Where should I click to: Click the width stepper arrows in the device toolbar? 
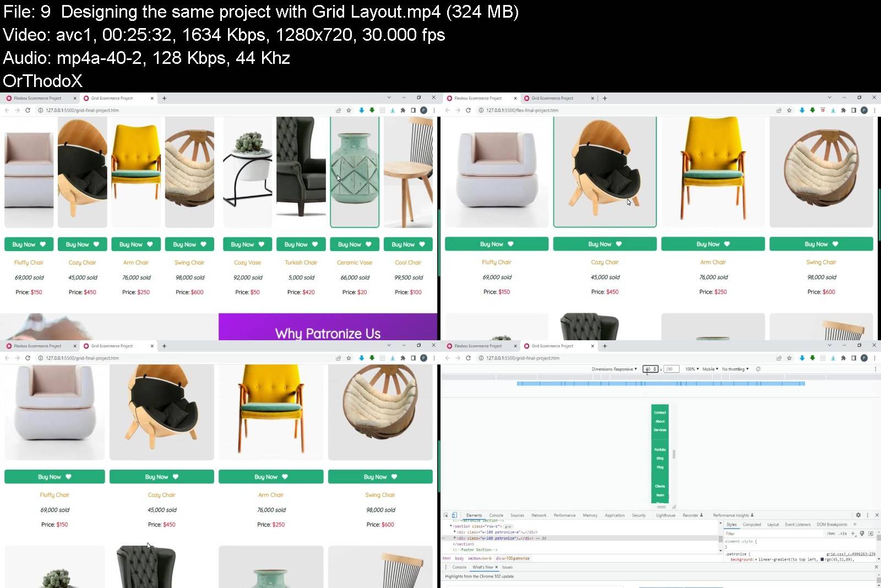(655, 369)
